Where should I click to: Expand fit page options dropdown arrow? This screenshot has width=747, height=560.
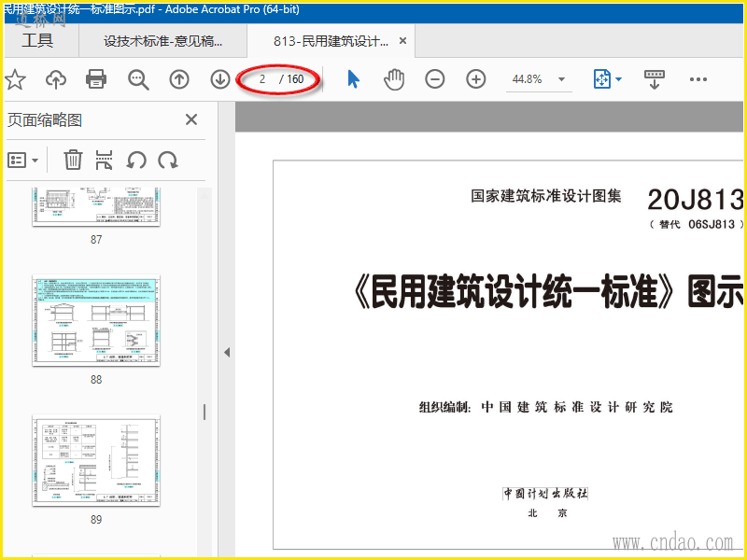click(618, 79)
